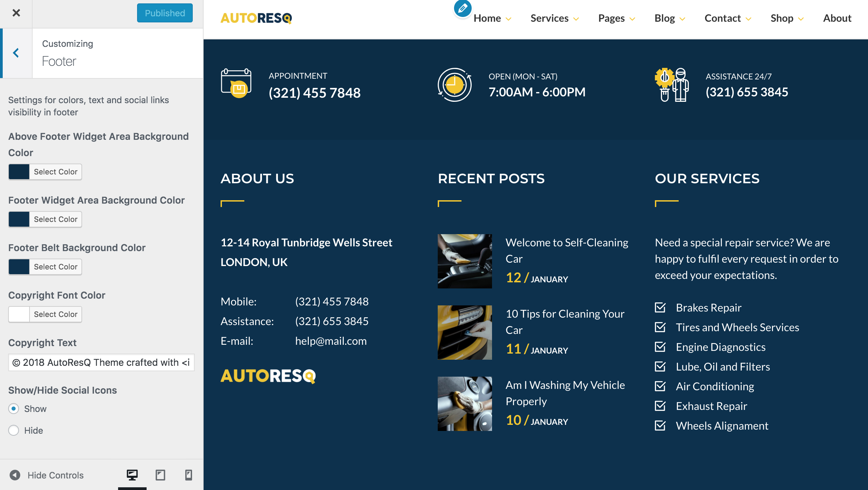Open the Welcome to Self-Cleaning Car post link
Image resolution: width=868 pixels, height=490 pixels.
[567, 250]
